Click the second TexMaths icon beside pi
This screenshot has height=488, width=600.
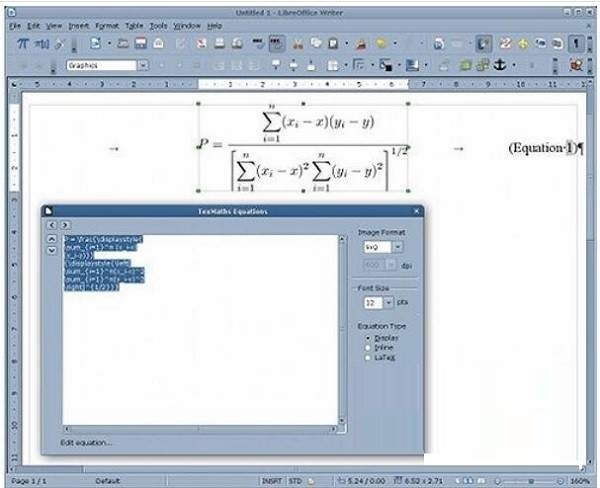[43, 44]
